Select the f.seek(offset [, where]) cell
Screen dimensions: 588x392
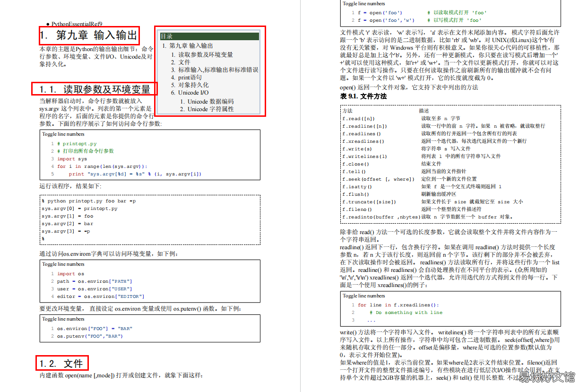click(x=378, y=179)
